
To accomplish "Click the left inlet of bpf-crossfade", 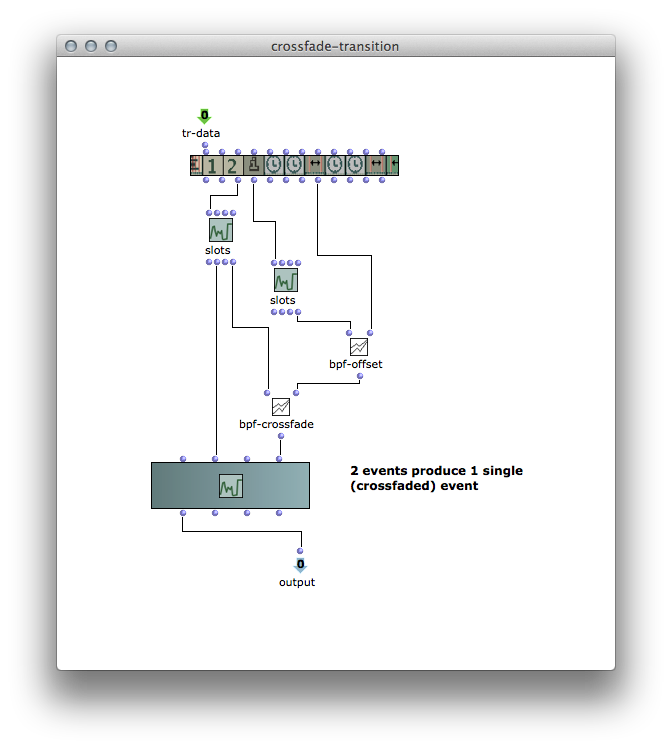I will click(x=267, y=393).
